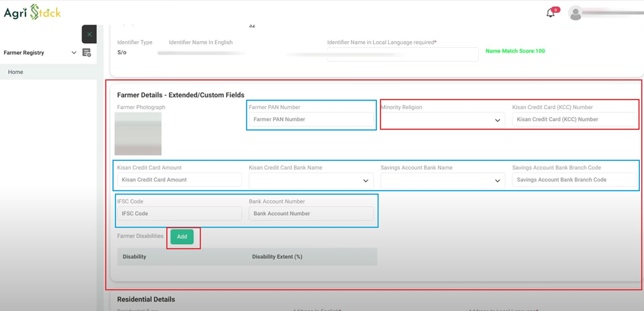Open the user profile avatar
Image resolution: width=644 pixels, height=311 pixels.
575,13
